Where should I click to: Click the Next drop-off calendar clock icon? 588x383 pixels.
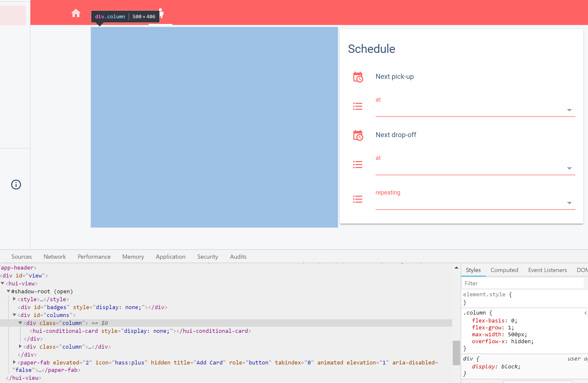pos(358,135)
